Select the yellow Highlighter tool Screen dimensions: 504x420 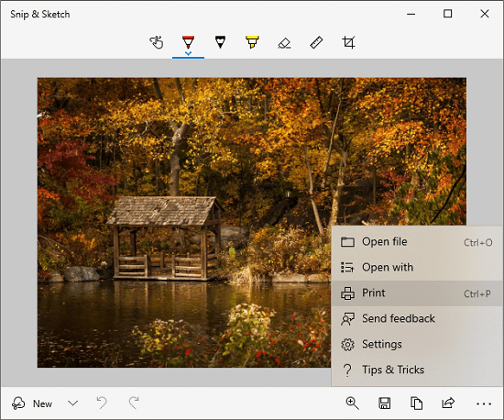pyautogui.click(x=252, y=42)
